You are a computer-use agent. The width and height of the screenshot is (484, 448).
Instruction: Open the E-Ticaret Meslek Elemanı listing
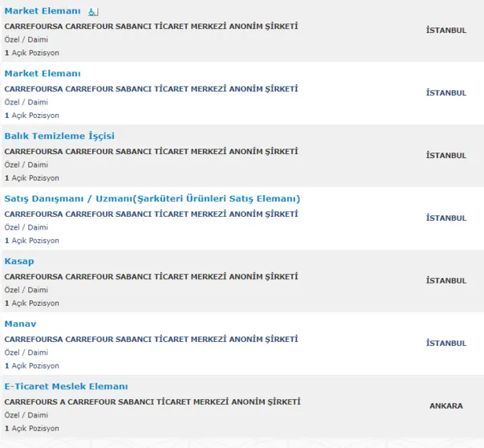coord(66,386)
